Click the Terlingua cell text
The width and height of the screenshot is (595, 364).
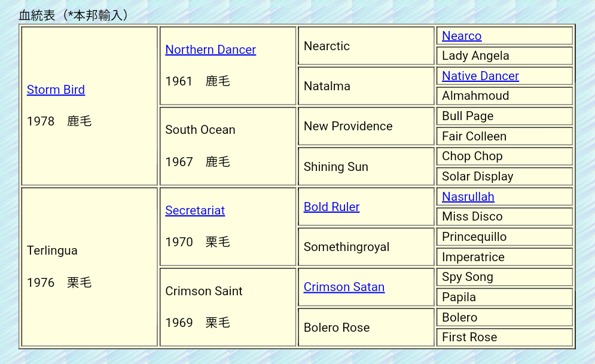click(52, 250)
